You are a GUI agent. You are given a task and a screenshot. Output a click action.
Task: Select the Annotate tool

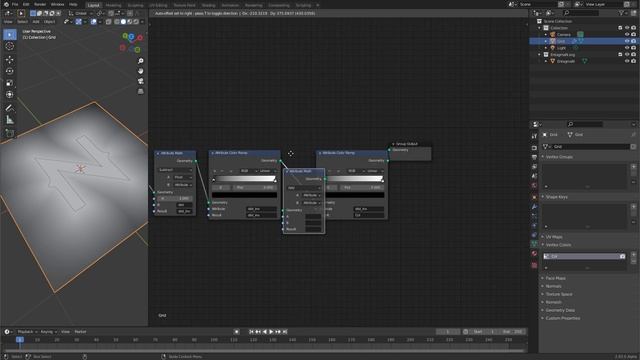[x=10, y=108]
